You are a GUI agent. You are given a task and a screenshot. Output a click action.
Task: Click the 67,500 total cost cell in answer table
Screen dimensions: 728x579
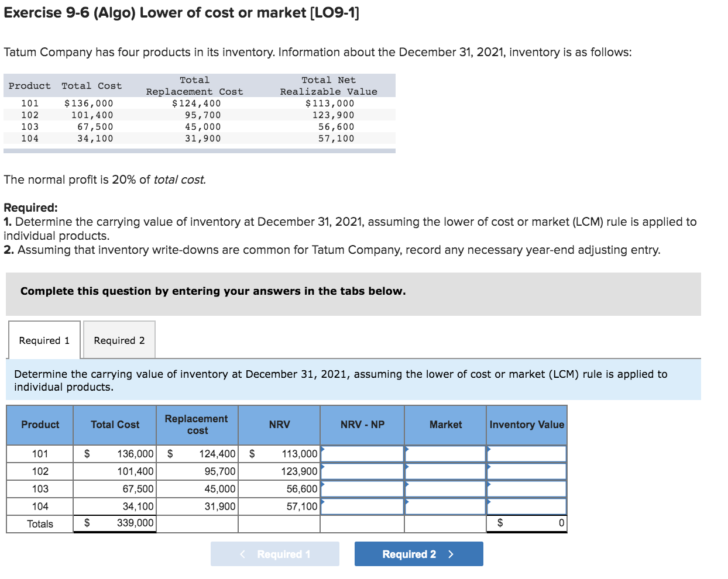(115, 489)
